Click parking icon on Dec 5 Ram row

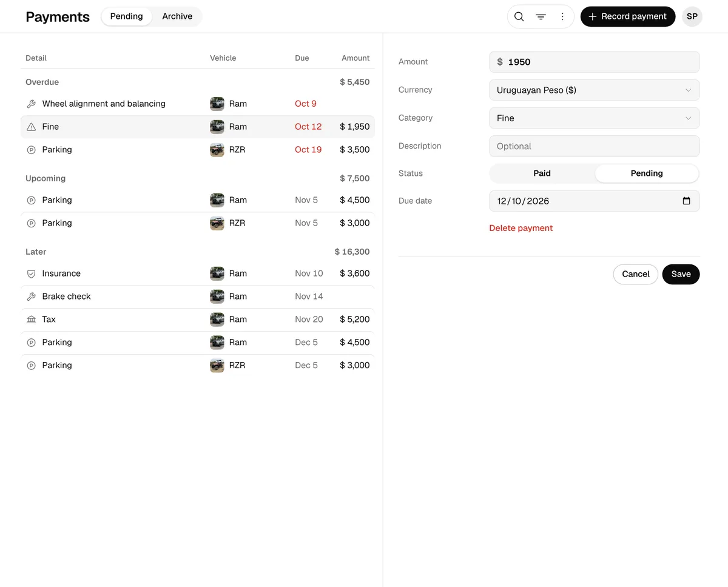(32, 343)
